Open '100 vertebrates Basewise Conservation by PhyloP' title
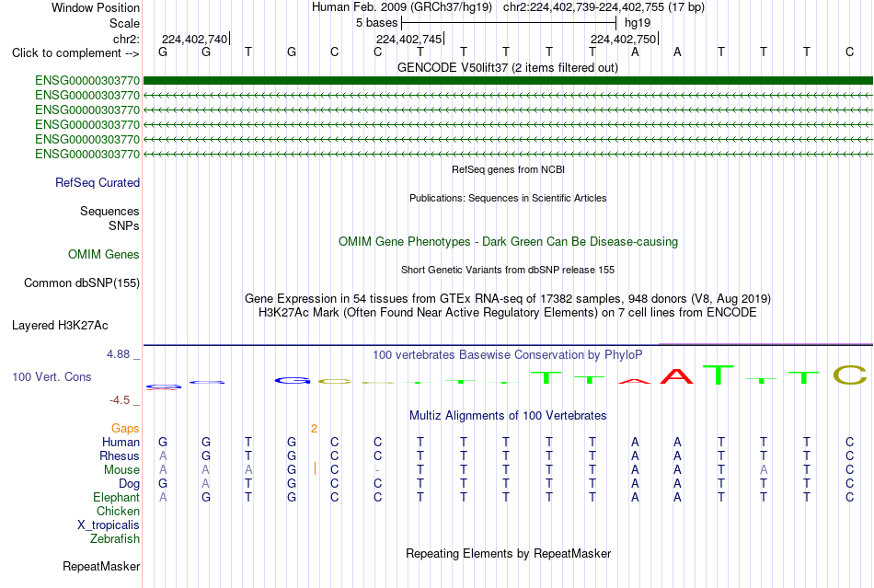The height and width of the screenshot is (588, 874). point(508,355)
